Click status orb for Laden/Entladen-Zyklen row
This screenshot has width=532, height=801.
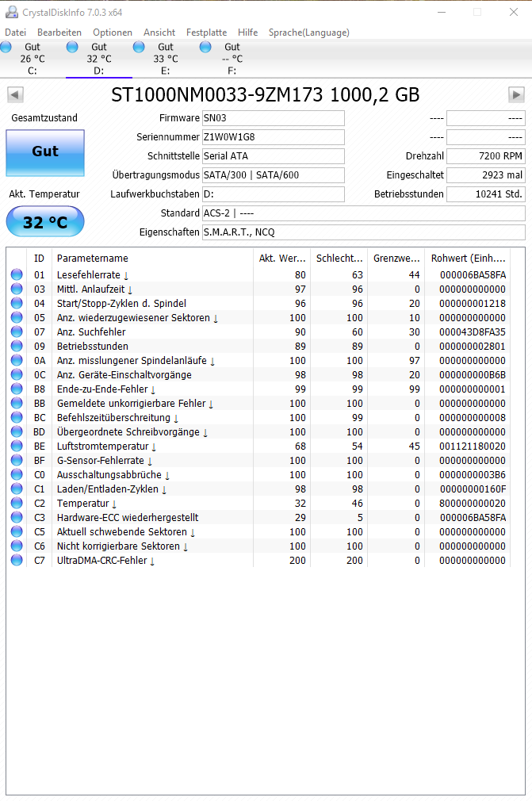coord(17,489)
